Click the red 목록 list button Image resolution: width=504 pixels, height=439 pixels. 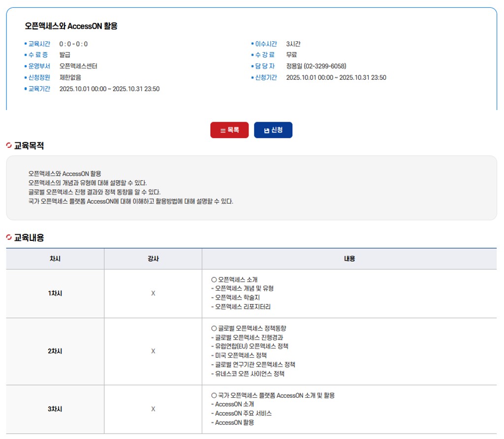coord(229,130)
